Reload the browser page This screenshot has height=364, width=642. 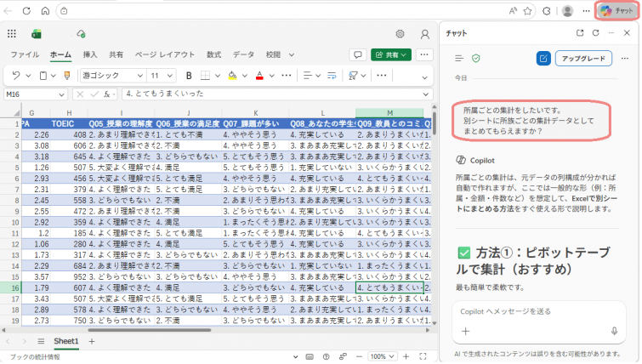(x=26, y=11)
